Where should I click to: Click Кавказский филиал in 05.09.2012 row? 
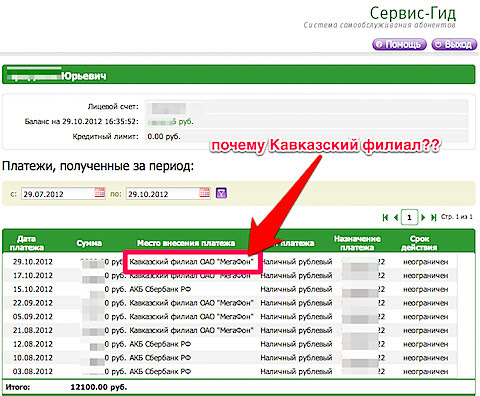(x=191, y=316)
